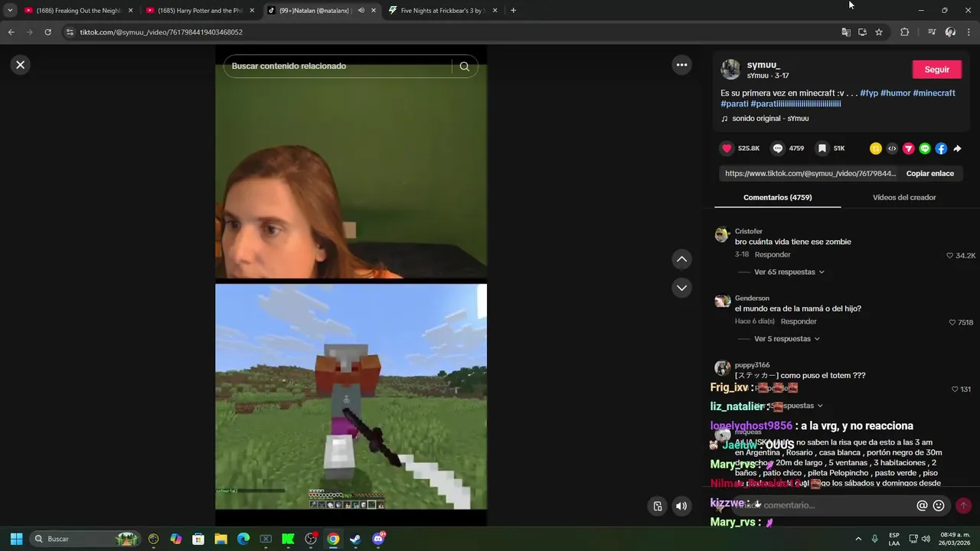The width and height of the screenshot is (980, 551).
Task: Open the sonido original - sYmuu sound
Action: pyautogui.click(x=770, y=119)
